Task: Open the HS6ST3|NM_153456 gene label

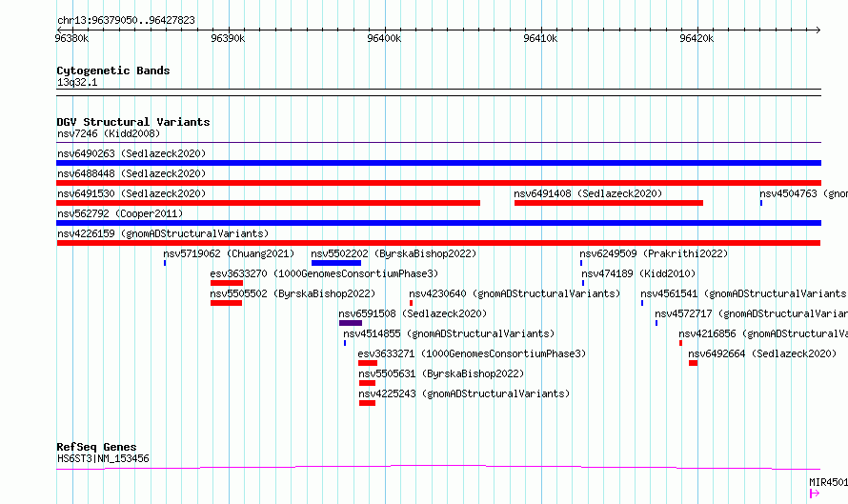Action: 103,458
